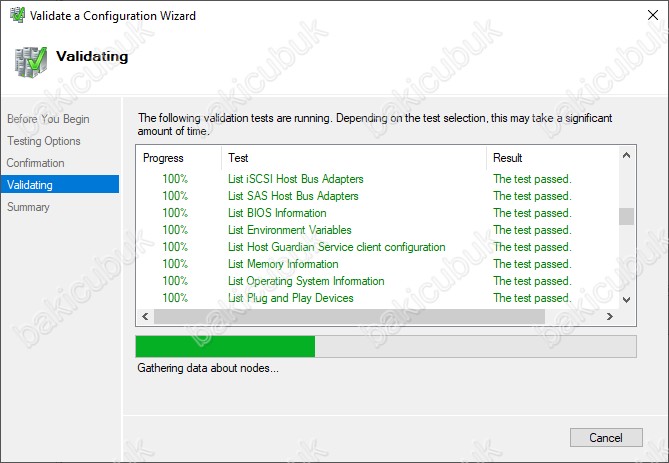Viewport: 669px width, 463px height.
Task: Click the horizontal scroll right arrow
Action: pos(610,316)
